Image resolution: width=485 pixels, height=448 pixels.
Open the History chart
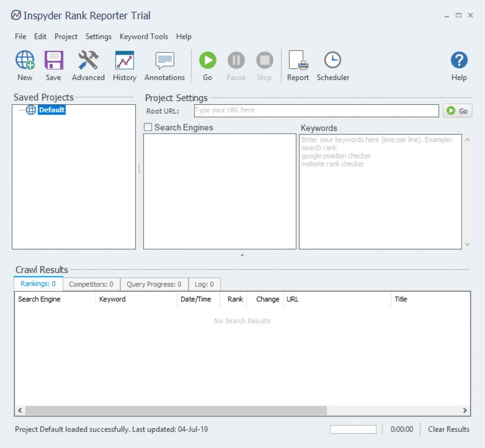pos(124,66)
